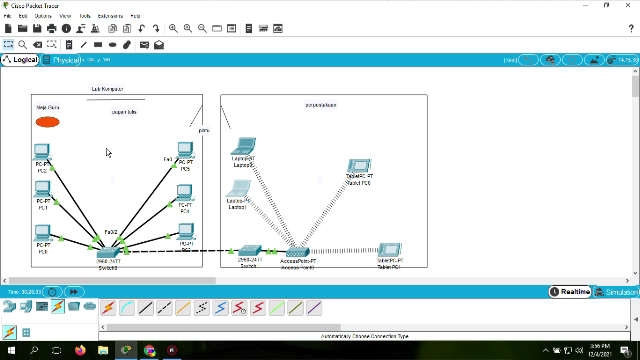Redo the last action
This screenshot has width=640, height=360.
pyautogui.click(x=156, y=28)
